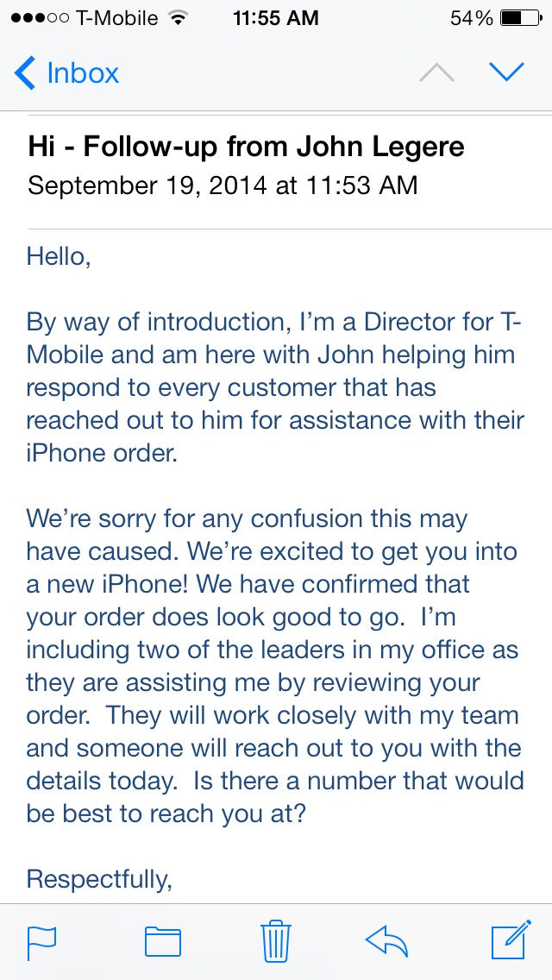Open the move-to-folder icon
552x980 pixels.
click(162, 942)
